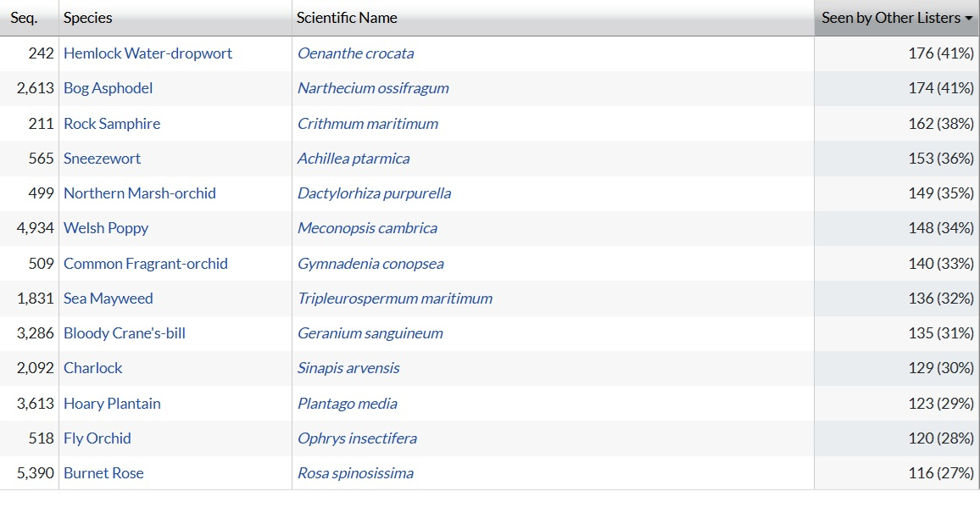Sort by Scientific Name column header
Screen dimensions: 980x508
(347, 18)
